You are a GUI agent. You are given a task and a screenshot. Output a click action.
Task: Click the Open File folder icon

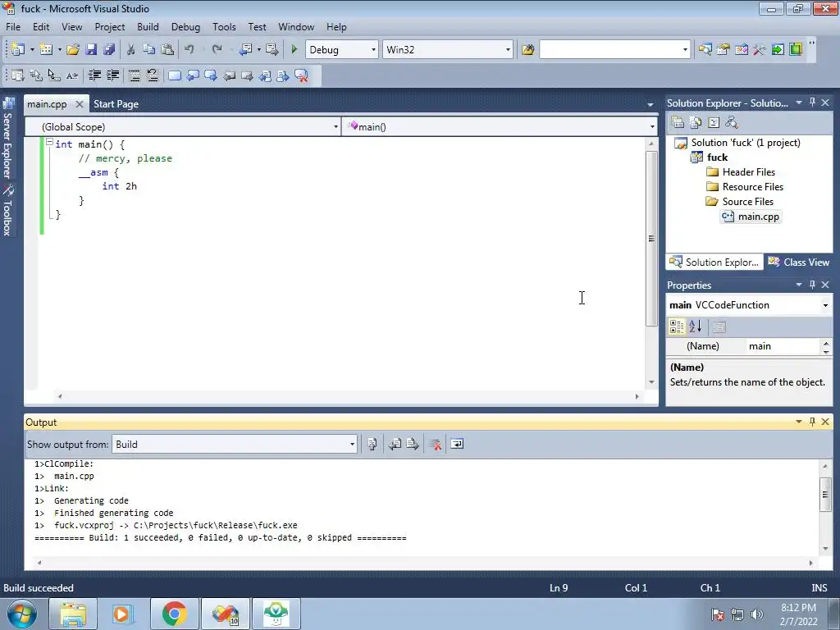click(73, 50)
